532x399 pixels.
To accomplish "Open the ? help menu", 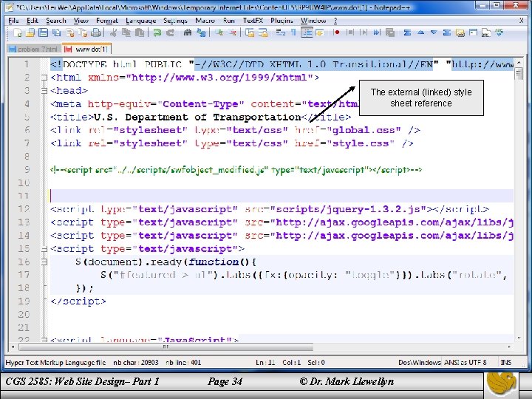I will [335, 21].
